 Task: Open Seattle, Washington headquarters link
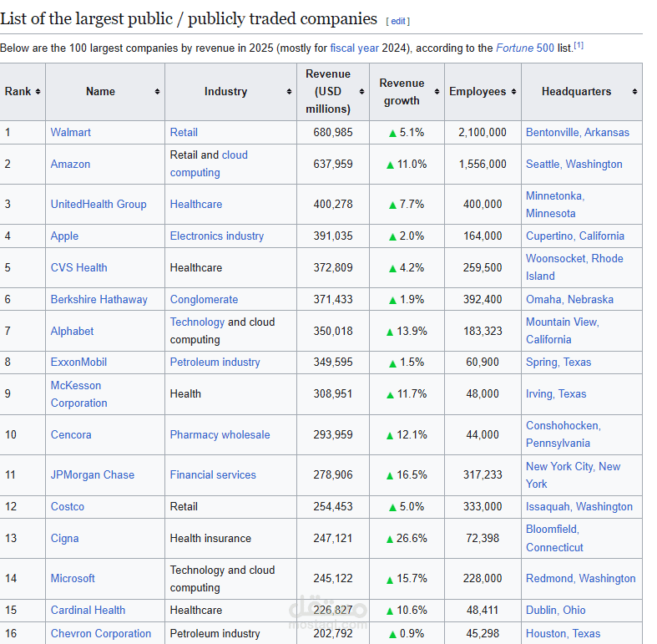(x=574, y=164)
